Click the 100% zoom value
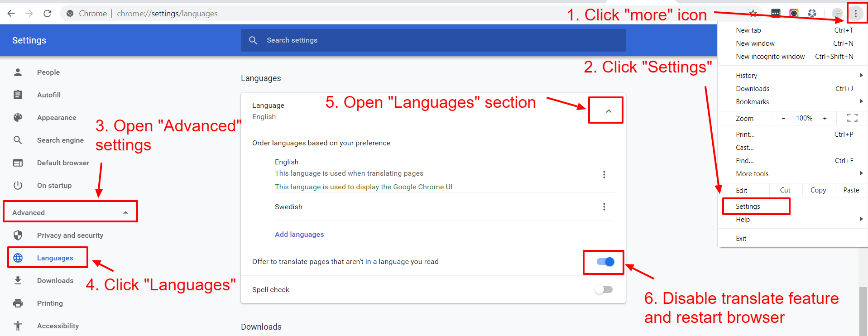Viewport: 868px width, 336px height. click(804, 118)
